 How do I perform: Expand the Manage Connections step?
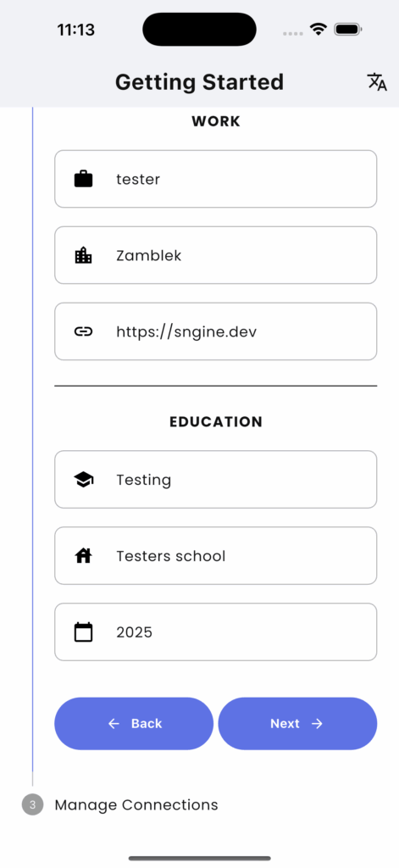136,804
